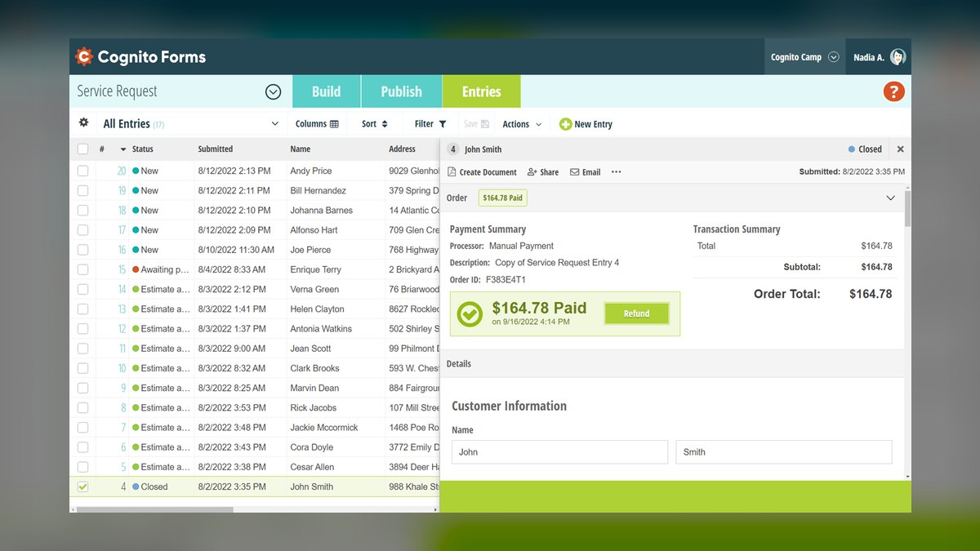
Task: Select the Helen Clayton row name
Action: click(x=318, y=309)
